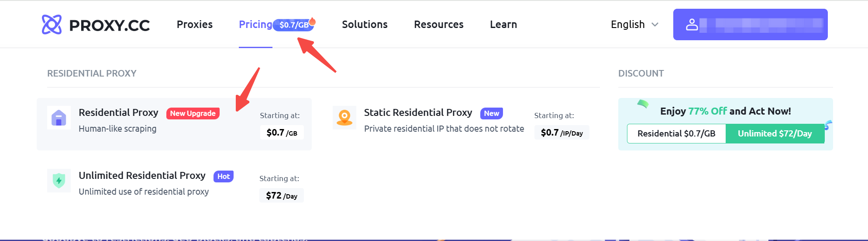Open the Static Residential Proxy pricing link
The height and width of the screenshot is (241, 868).
coord(461,124)
